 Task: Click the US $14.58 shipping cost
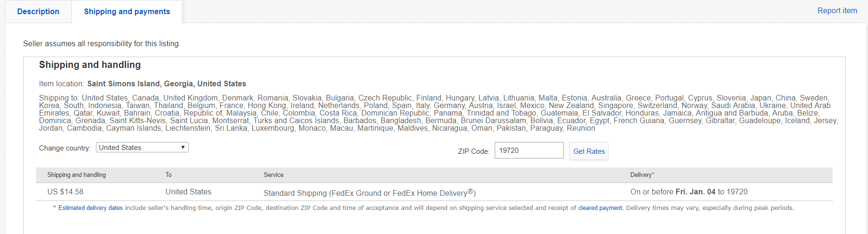65,192
